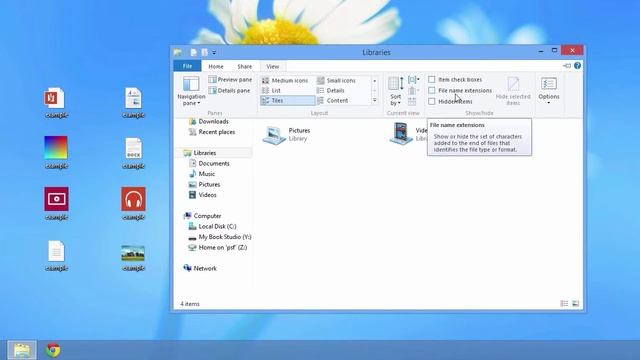Switch to details view status bar icon

pyautogui.click(x=564, y=303)
